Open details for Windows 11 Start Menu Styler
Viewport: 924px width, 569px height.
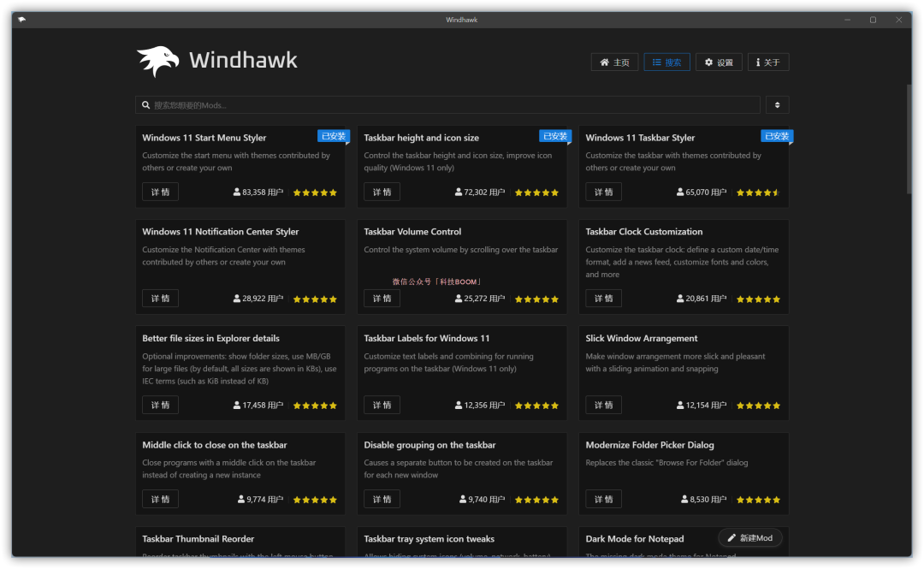[x=160, y=192]
